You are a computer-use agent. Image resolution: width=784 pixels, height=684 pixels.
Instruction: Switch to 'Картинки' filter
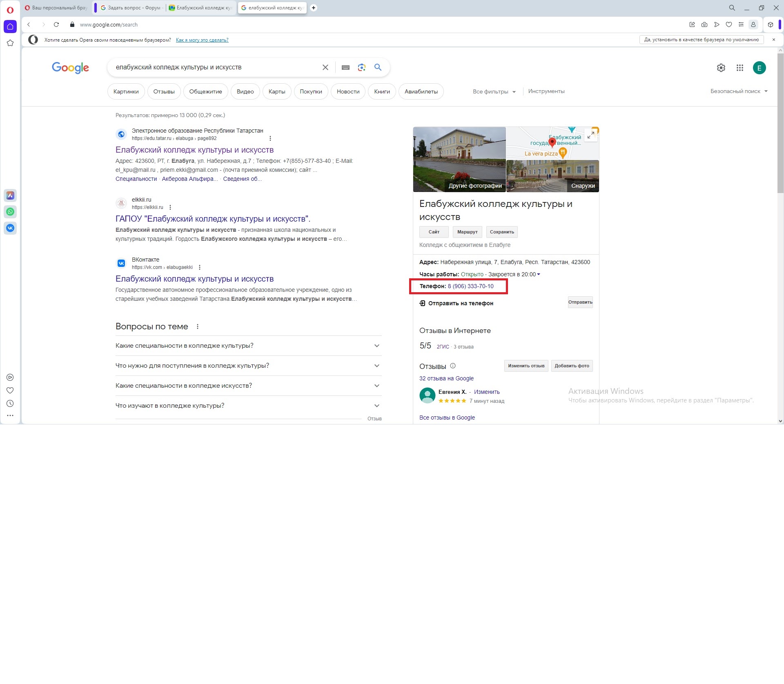point(126,91)
